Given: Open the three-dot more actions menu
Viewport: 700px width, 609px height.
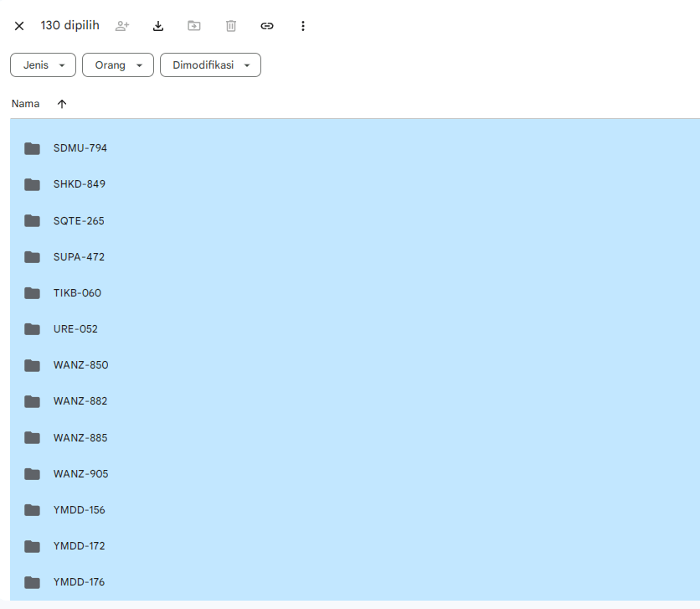Looking at the screenshot, I should click(x=303, y=26).
